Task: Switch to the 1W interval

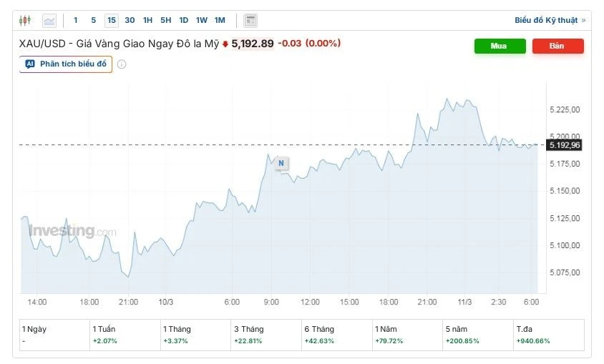Action: coord(202,20)
